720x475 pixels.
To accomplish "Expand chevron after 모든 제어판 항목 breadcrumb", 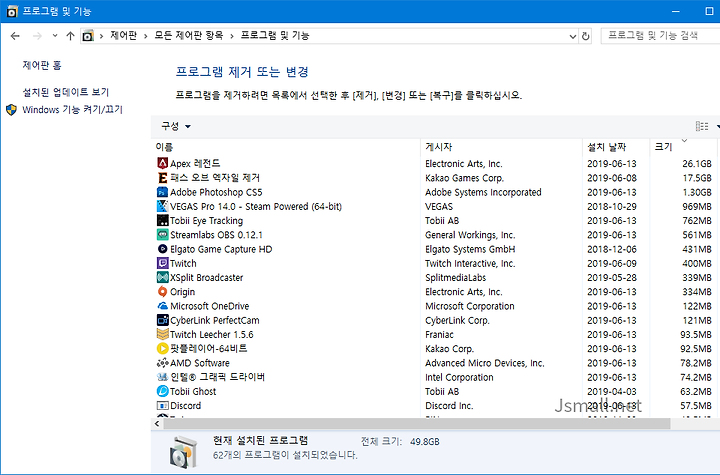I will click(231, 36).
